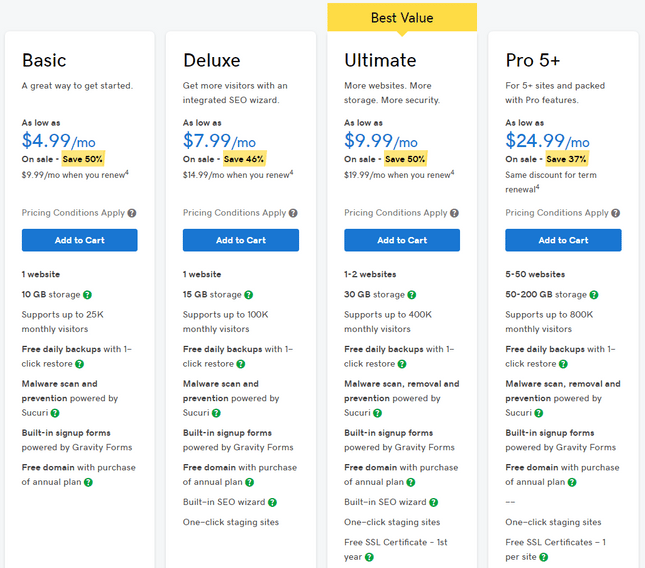Click the $4.99/mo Basic price

click(x=58, y=141)
